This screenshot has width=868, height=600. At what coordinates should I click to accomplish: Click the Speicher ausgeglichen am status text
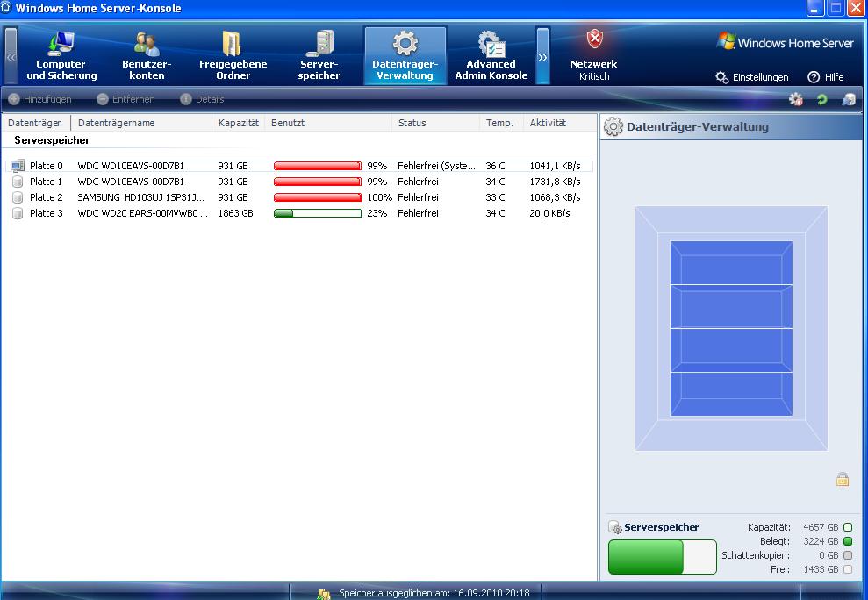434,593
